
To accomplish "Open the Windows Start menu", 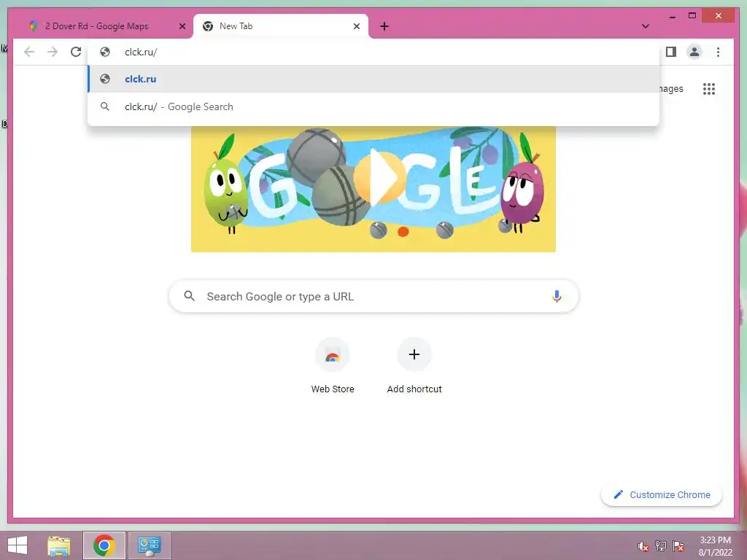I will pyautogui.click(x=18, y=545).
